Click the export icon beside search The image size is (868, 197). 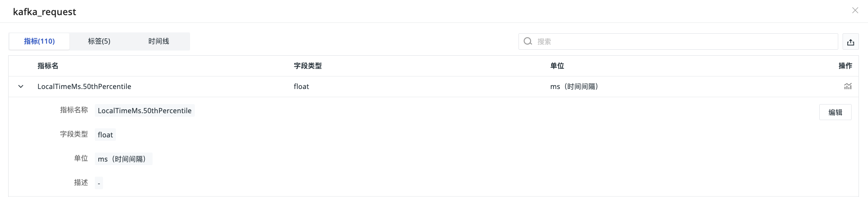(850, 42)
